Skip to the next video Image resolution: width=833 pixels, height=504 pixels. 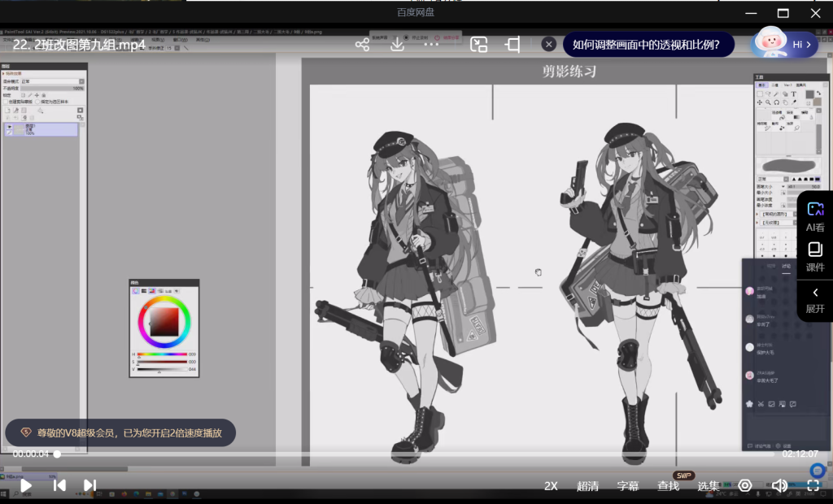[89, 485]
